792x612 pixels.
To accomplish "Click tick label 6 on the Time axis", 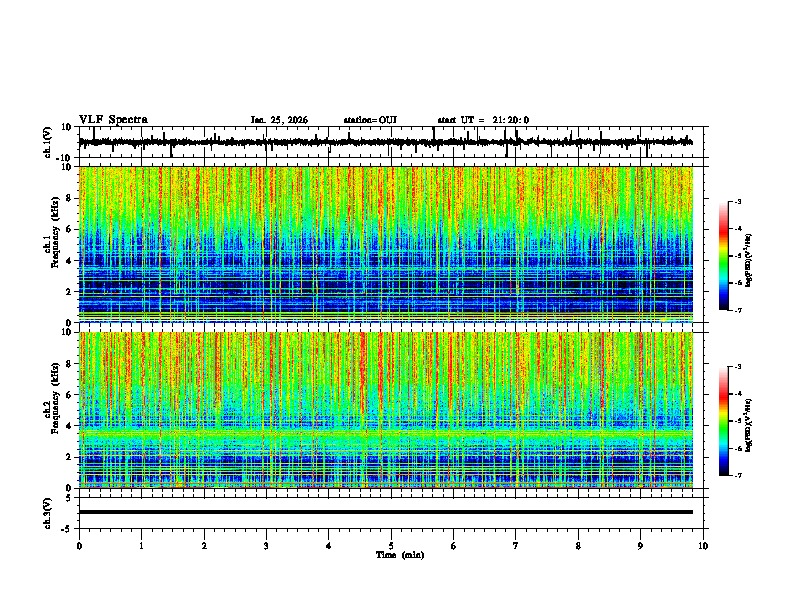I will (x=454, y=546).
